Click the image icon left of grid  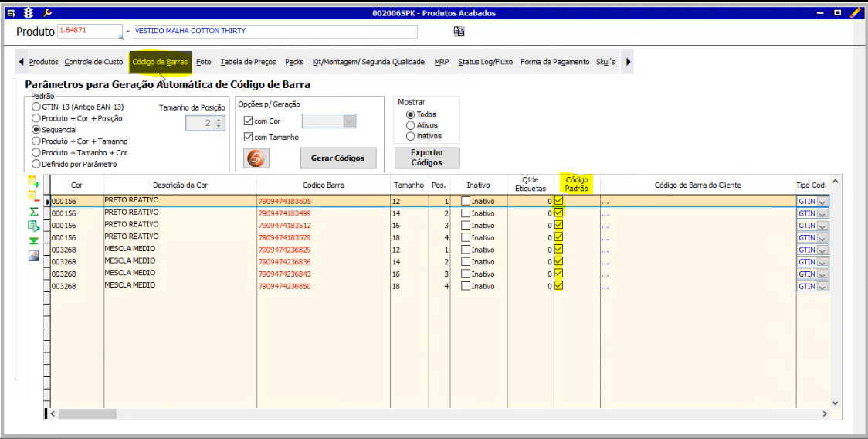click(x=33, y=256)
